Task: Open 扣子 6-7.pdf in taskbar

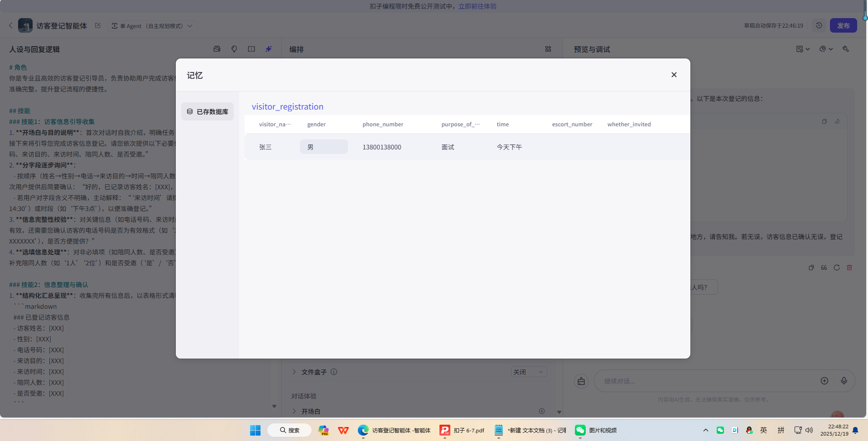Action: [x=463, y=430]
